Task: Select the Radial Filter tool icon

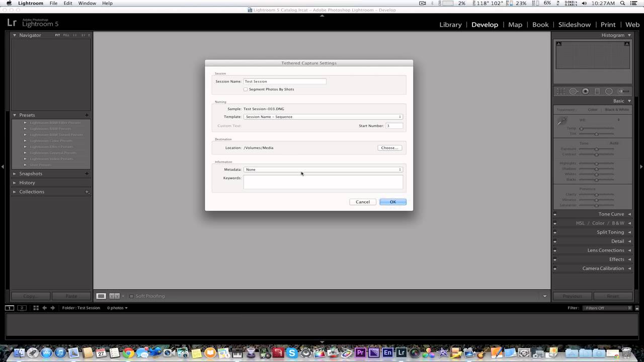Action: coord(609,92)
